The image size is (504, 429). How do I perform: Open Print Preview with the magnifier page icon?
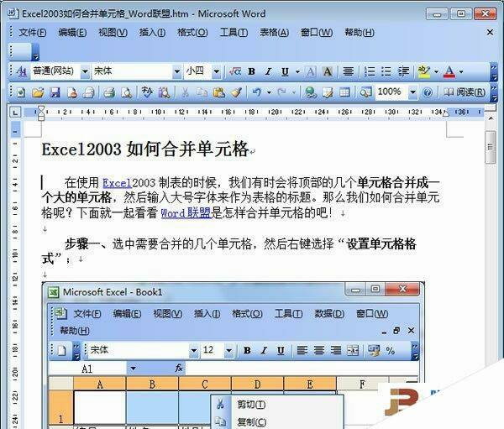click(126, 93)
